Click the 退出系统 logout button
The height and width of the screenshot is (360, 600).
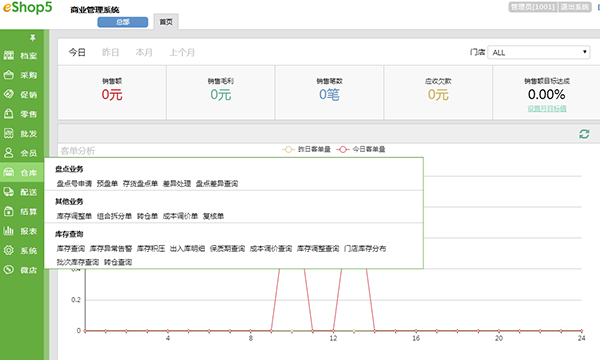click(x=575, y=7)
